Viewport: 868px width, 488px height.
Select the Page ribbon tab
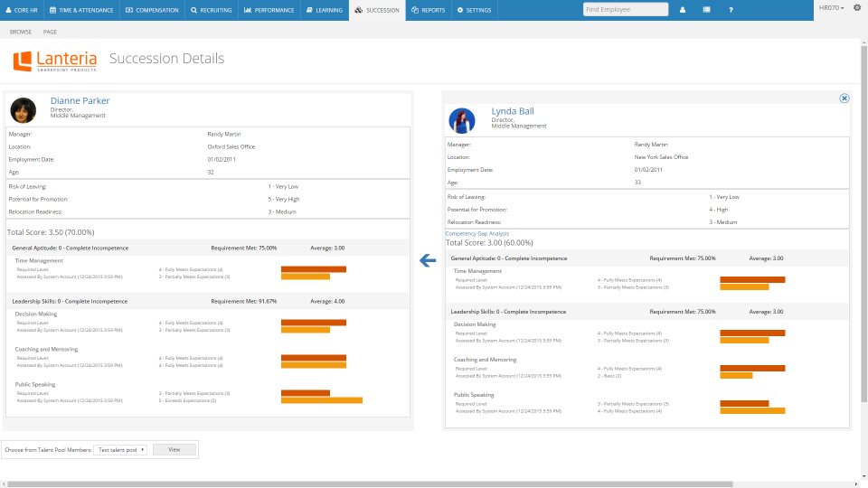coord(50,32)
